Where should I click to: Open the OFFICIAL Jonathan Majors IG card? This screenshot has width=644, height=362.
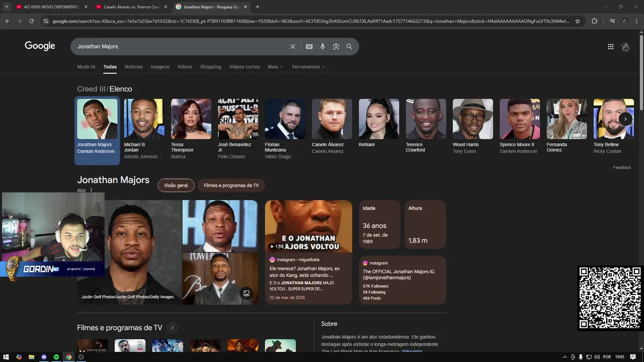coord(402,280)
